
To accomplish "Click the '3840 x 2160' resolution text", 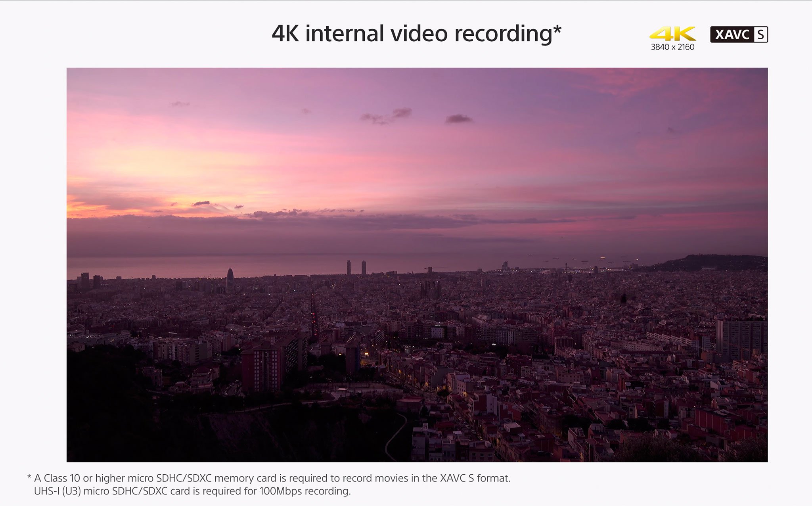I will coord(672,47).
